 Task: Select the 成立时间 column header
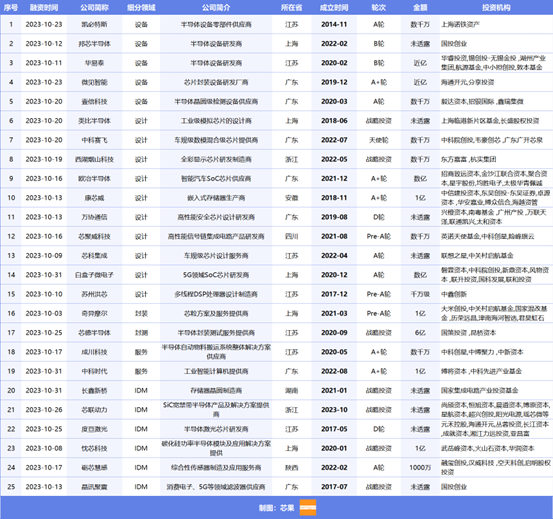coord(334,7)
